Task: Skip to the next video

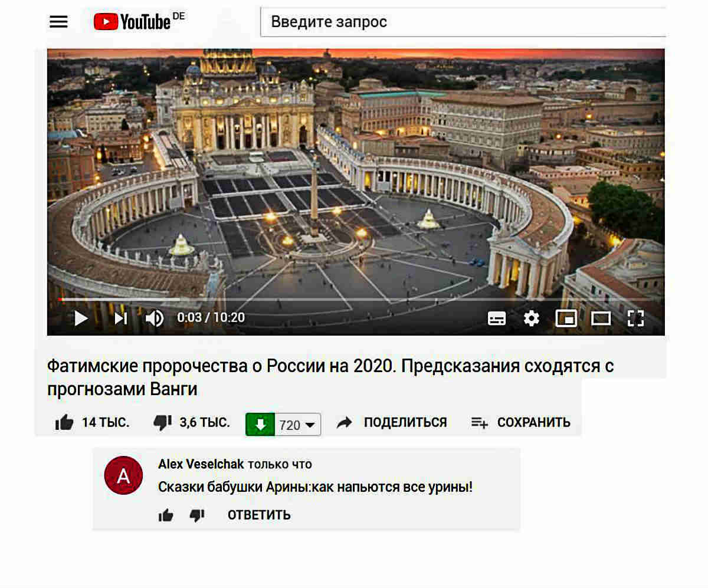Action: [120, 318]
